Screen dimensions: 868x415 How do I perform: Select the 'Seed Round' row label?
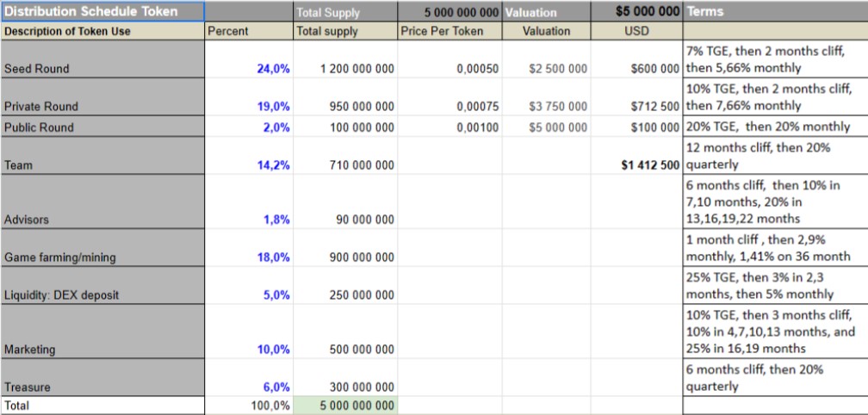point(102,69)
